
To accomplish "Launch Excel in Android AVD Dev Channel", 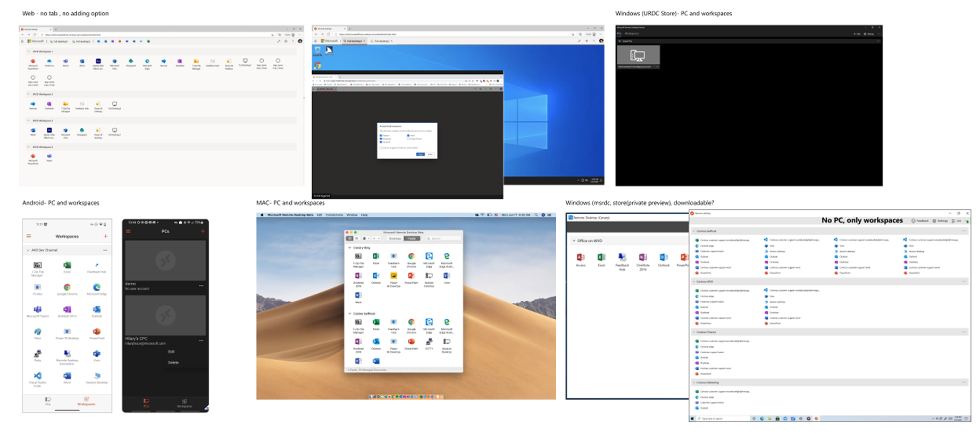I will (x=67, y=267).
